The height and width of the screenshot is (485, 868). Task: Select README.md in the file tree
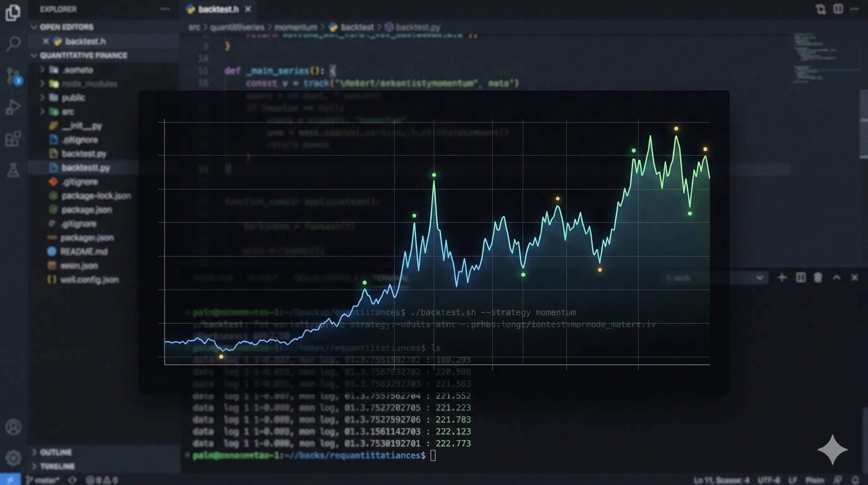[84, 252]
